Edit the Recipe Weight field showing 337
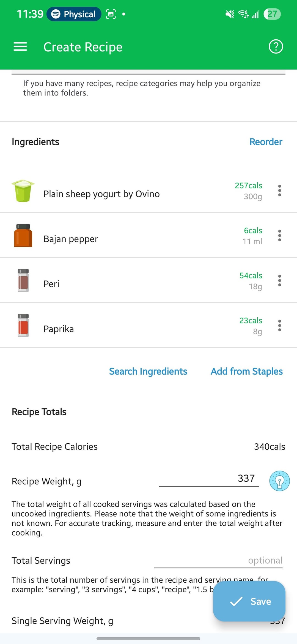Image resolution: width=297 pixels, height=644 pixels. coord(209,479)
